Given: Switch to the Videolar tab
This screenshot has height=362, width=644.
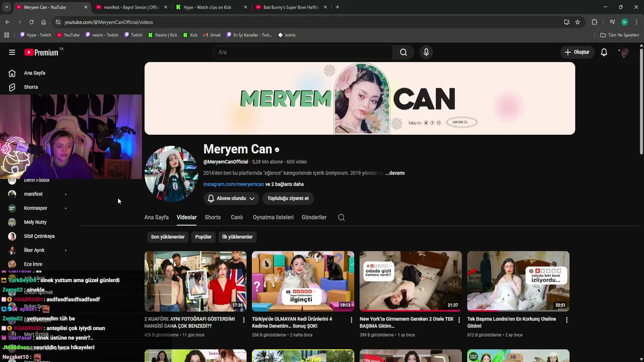Looking at the screenshot, I should click(187, 217).
